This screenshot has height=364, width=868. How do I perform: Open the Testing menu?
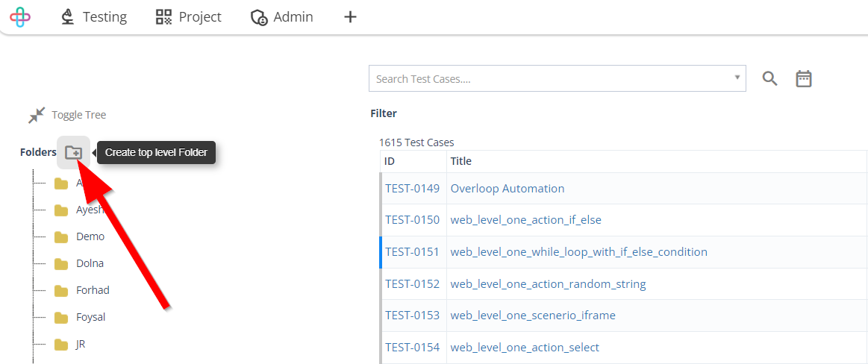[93, 17]
